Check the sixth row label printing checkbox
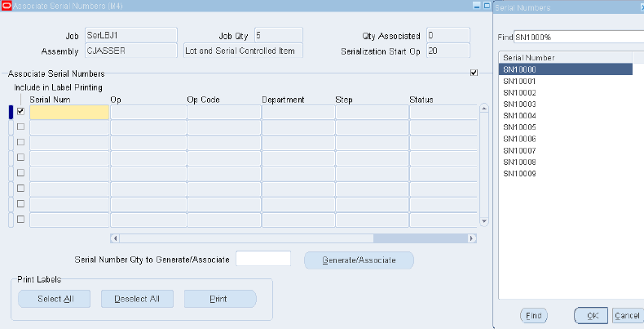The height and width of the screenshot is (329, 644). (20, 189)
